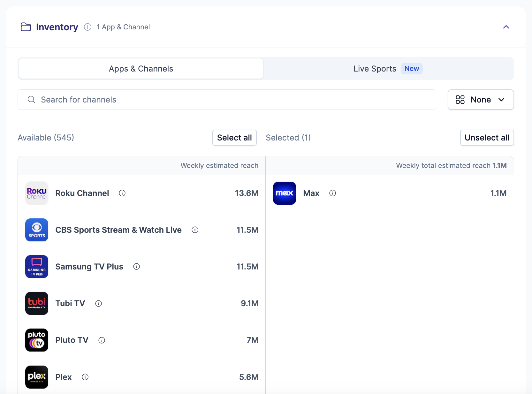Click the Inventory folder icon

[26, 27]
